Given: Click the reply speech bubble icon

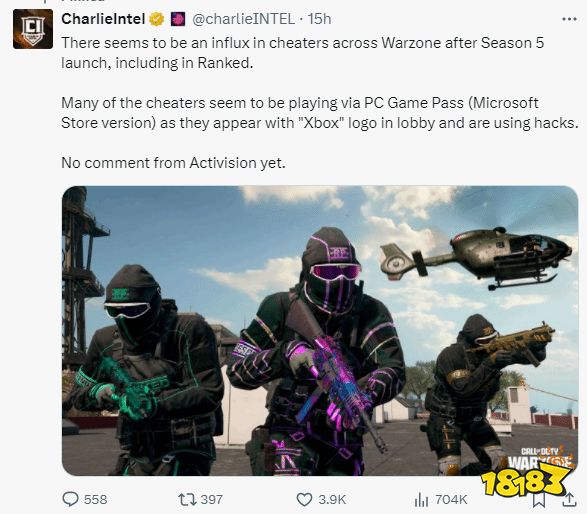Looking at the screenshot, I should (x=70, y=499).
